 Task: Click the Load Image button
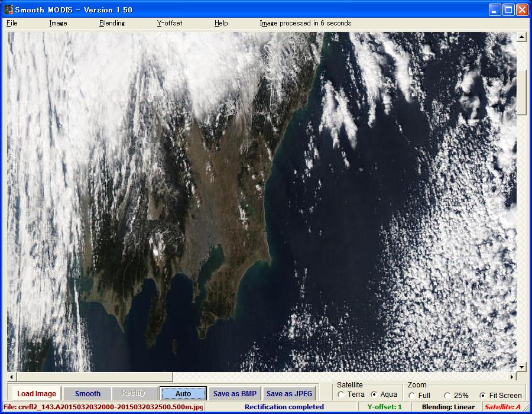tap(36, 394)
